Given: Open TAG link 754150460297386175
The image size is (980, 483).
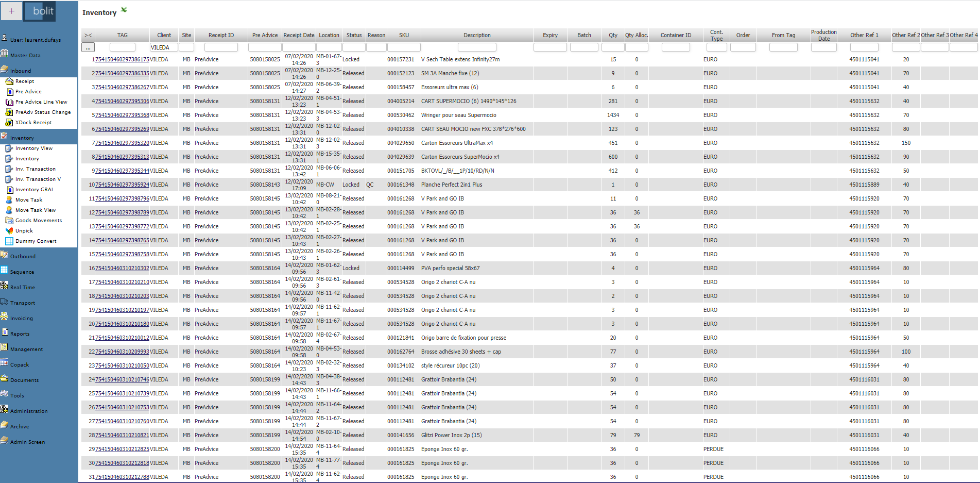Looking at the screenshot, I should pos(122,59).
